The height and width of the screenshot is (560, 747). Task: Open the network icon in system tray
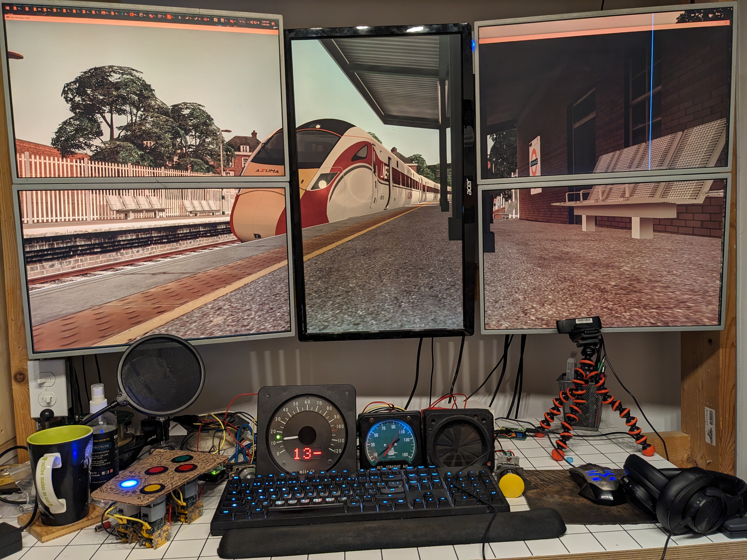(x=255, y=23)
